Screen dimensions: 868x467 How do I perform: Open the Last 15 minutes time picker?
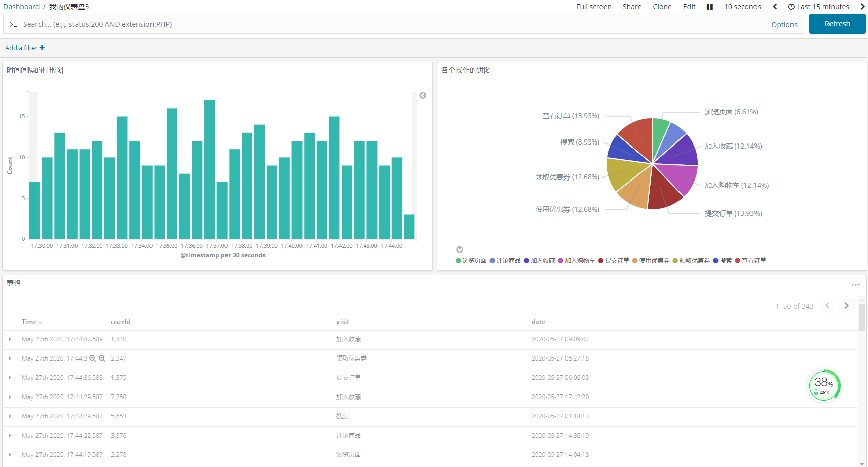point(818,7)
